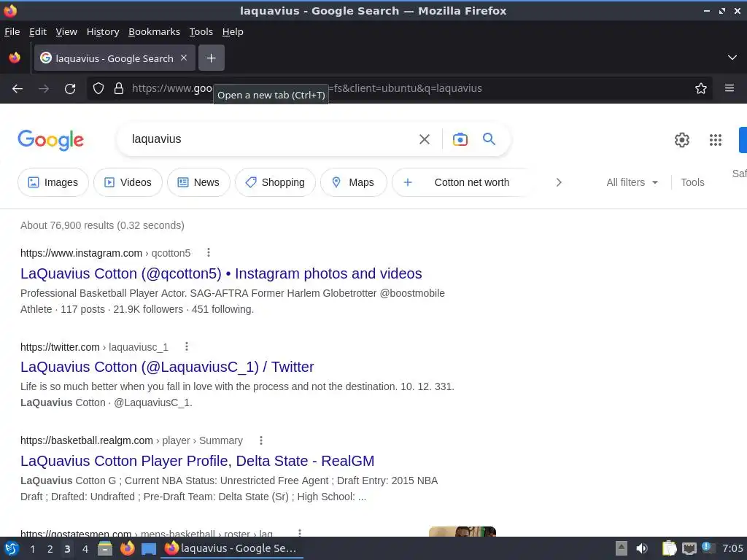Image resolution: width=747 pixels, height=560 pixels.
Task: Clear the search box with the X icon
Action: (x=424, y=139)
